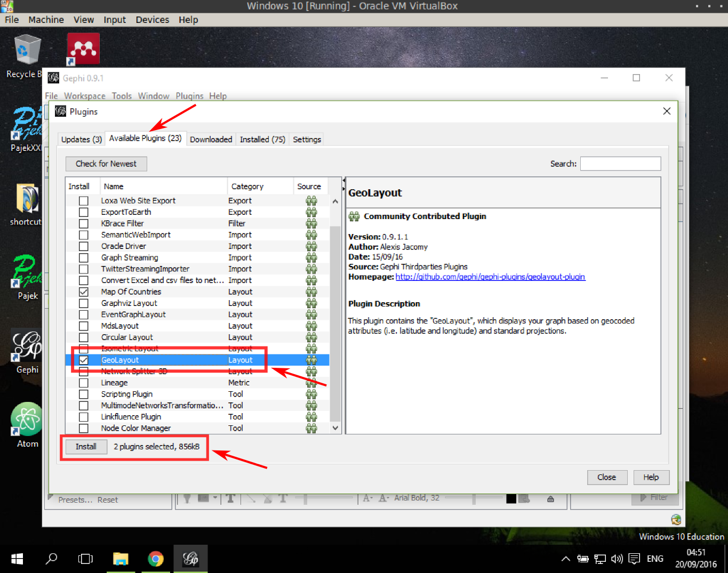Select the MdsLayout plugin row

click(x=197, y=326)
